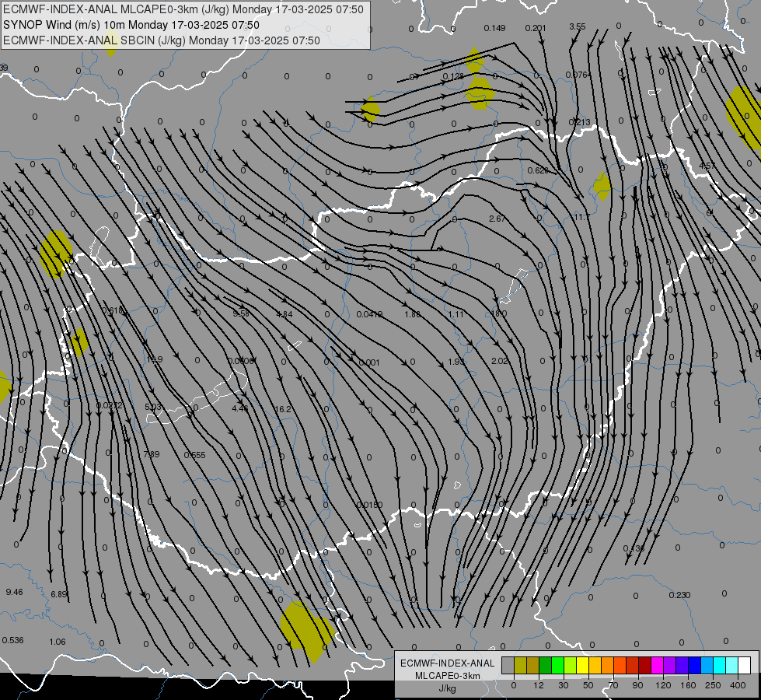Click the 0.536 value on the map
Screen dimensions: 761x700
[x=12, y=640]
